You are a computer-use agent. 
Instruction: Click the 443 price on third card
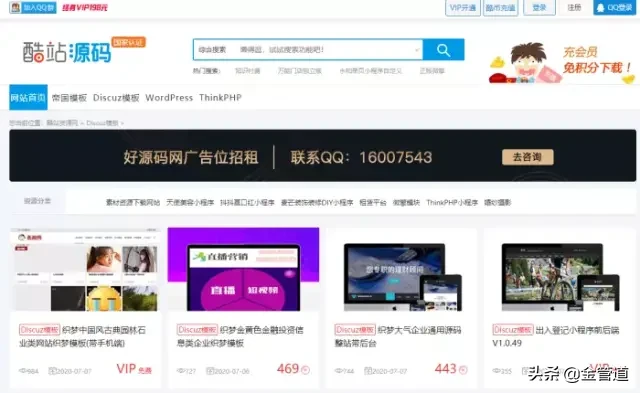445,369
